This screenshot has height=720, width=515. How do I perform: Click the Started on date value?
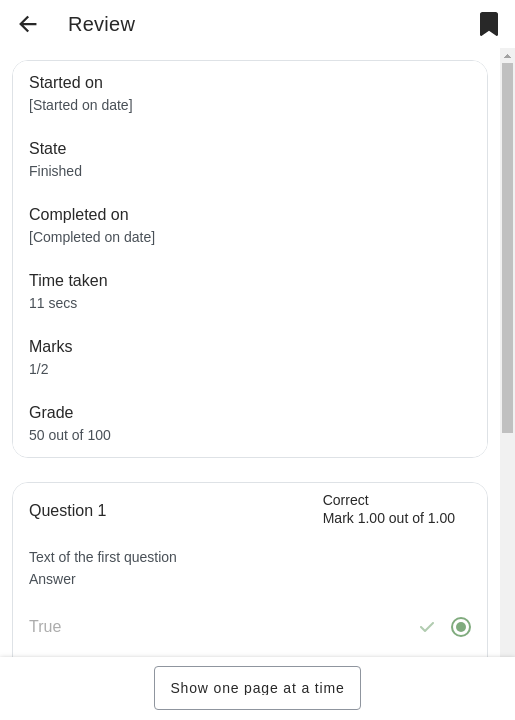(x=81, y=105)
